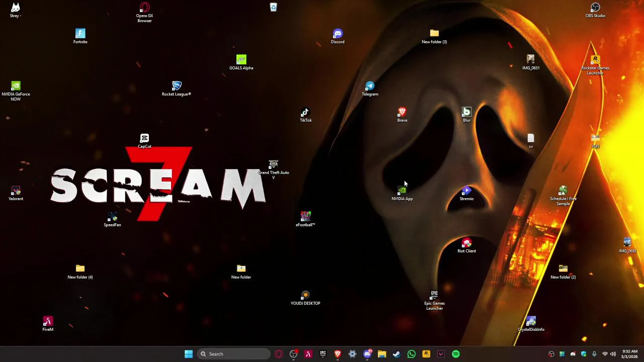
Task: Select the Opera GX Browser desktop icon
Action: [144, 13]
